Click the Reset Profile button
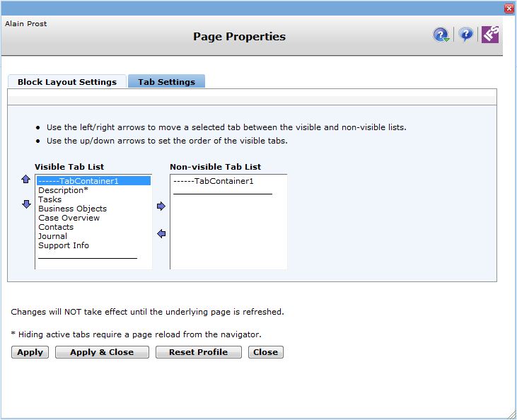 [198, 352]
